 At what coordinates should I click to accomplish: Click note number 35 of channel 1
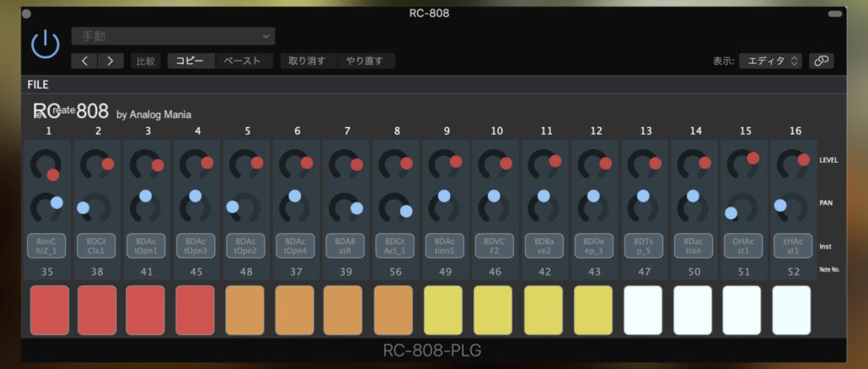tap(46, 271)
